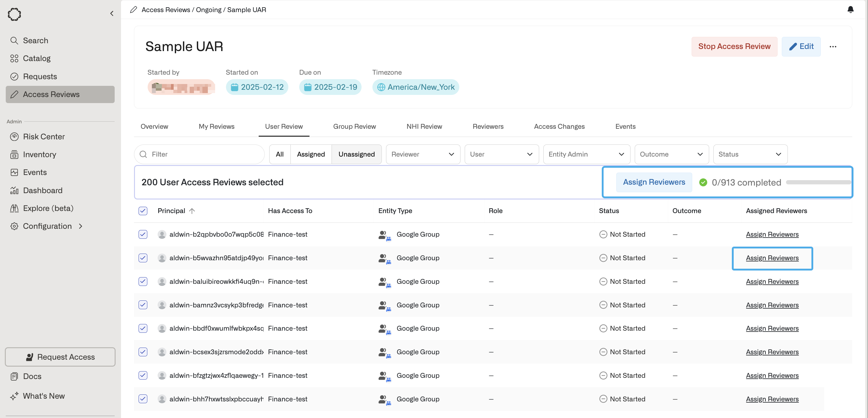Collapse the sidebar with the chevron icon
Screen dimensions: 868x418
point(112,14)
